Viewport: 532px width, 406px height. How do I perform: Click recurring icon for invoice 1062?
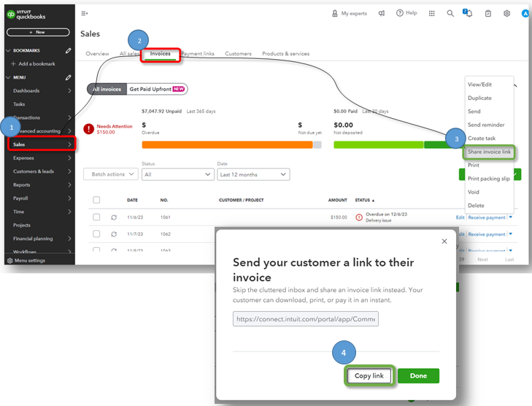click(114, 234)
